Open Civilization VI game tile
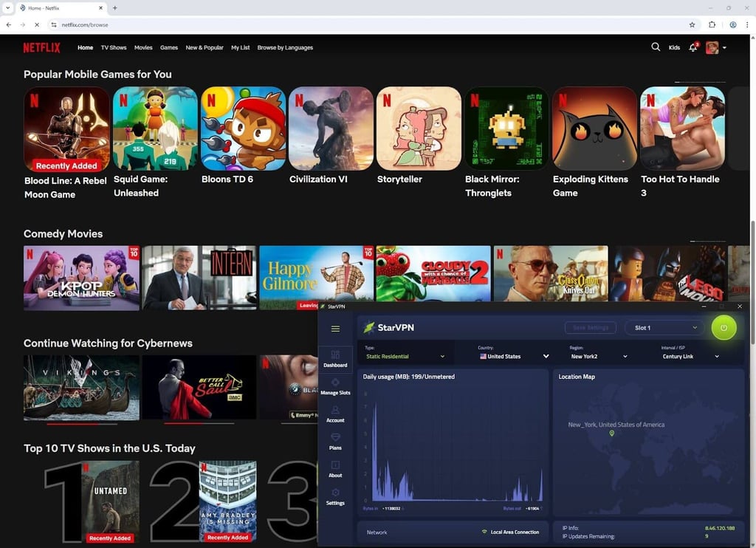The height and width of the screenshot is (548, 756). pos(331,129)
